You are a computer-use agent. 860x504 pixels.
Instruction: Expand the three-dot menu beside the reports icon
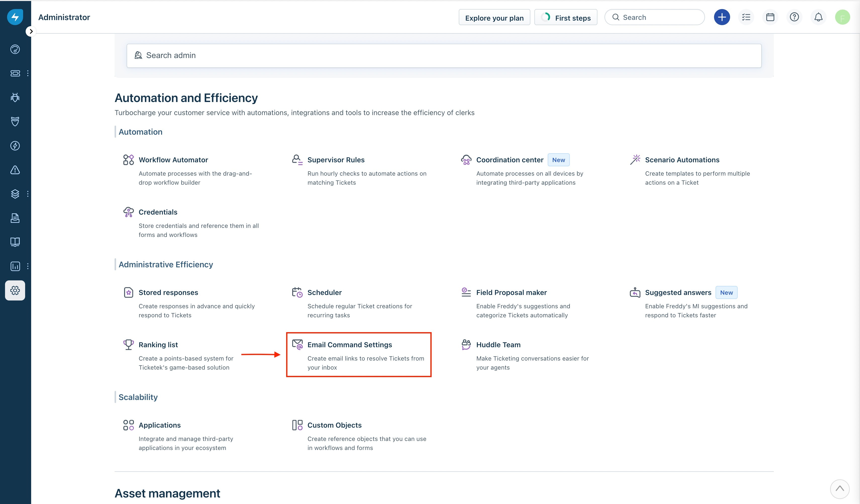(x=28, y=266)
